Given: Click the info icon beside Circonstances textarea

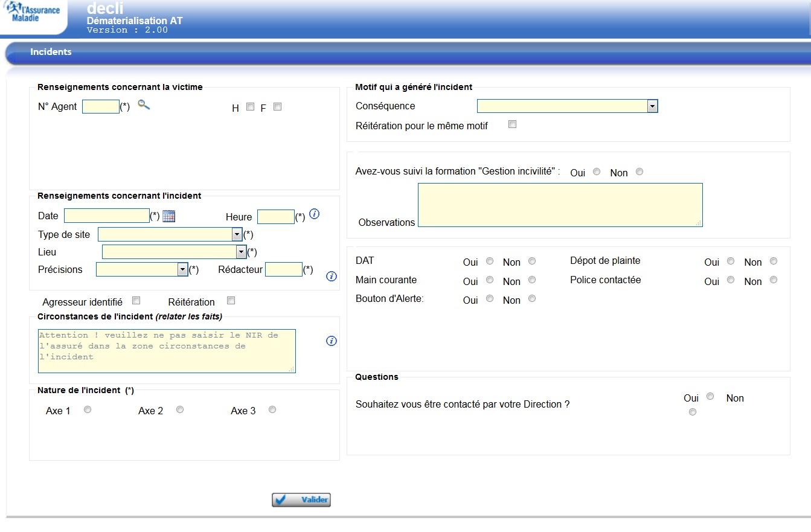Looking at the screenshot, I should [331, 341].
